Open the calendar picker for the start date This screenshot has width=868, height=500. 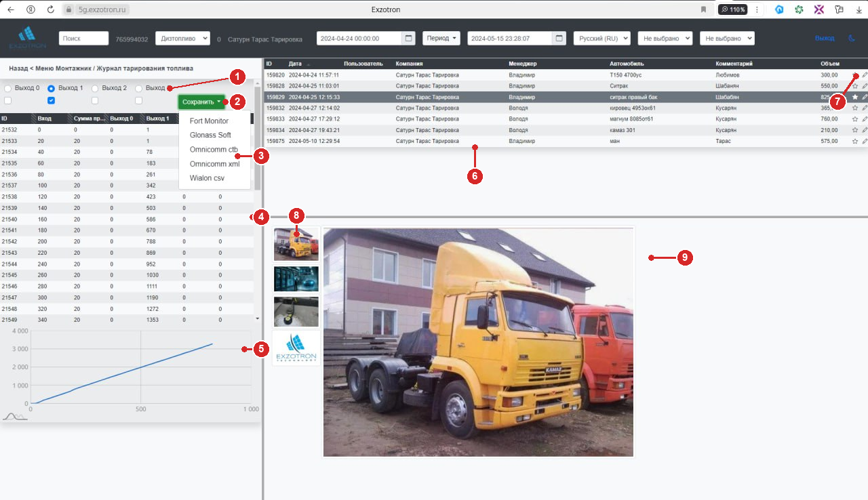(x=408, y=38)
